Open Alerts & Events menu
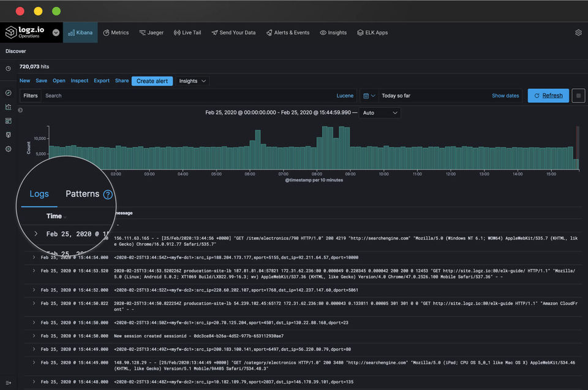 (288, 32)
